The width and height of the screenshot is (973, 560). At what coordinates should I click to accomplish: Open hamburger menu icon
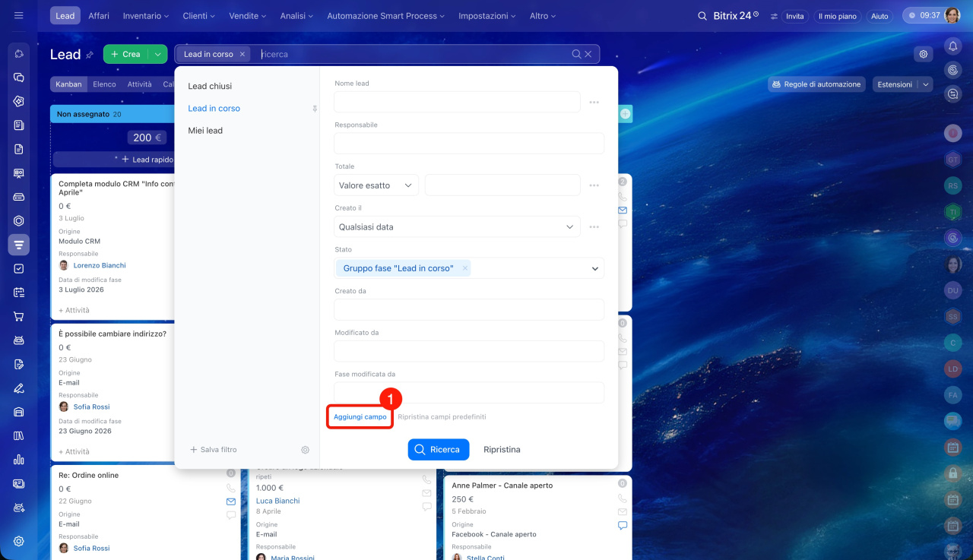pyautogui.click(x=19, y=16)
